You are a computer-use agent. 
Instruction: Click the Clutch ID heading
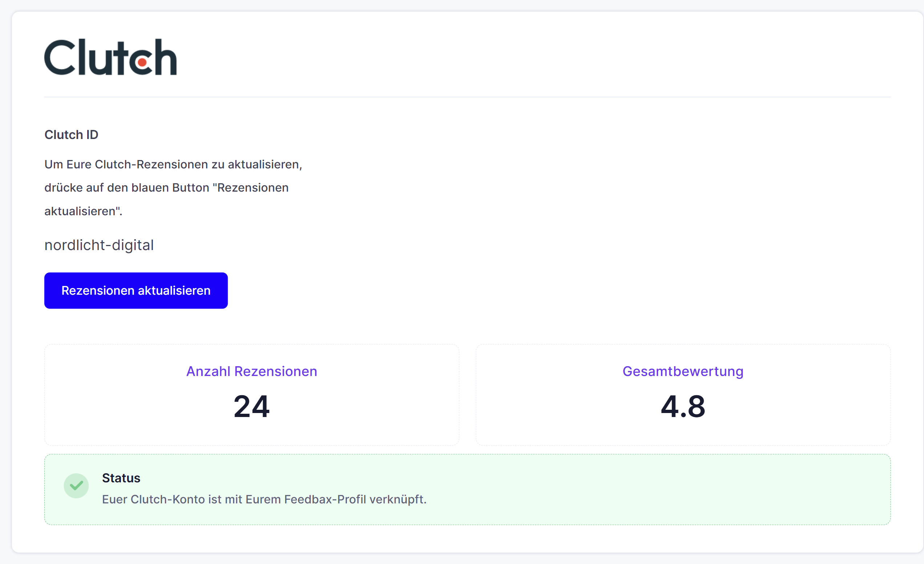click(71, 135)
